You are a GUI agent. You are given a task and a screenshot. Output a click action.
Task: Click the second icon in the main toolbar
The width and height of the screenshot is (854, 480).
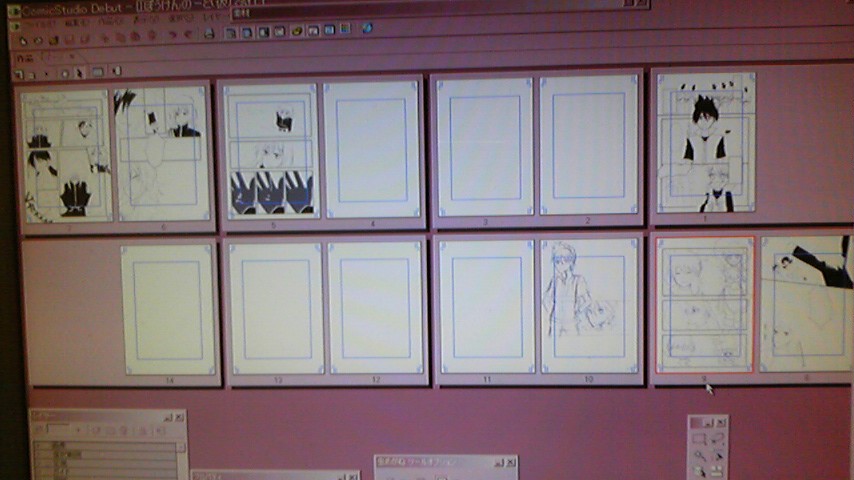pos(38,40)
